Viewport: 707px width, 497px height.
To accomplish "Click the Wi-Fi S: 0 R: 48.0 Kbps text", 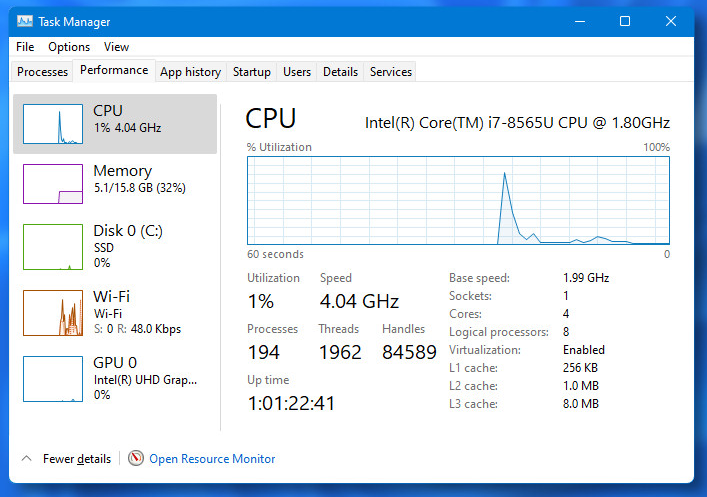I will coord(137,329).
